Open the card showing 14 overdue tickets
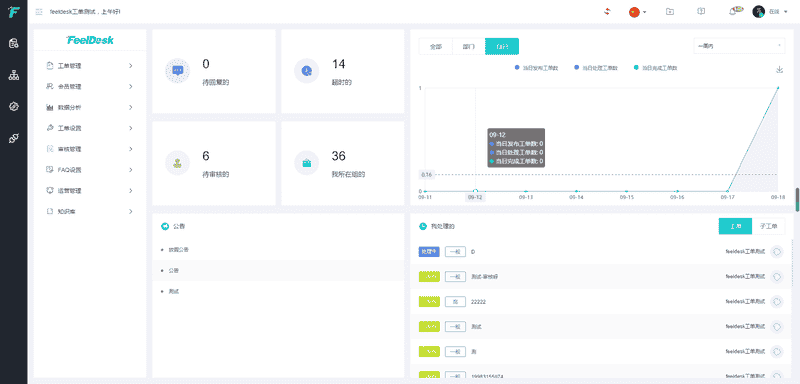 tap(343, 71)
